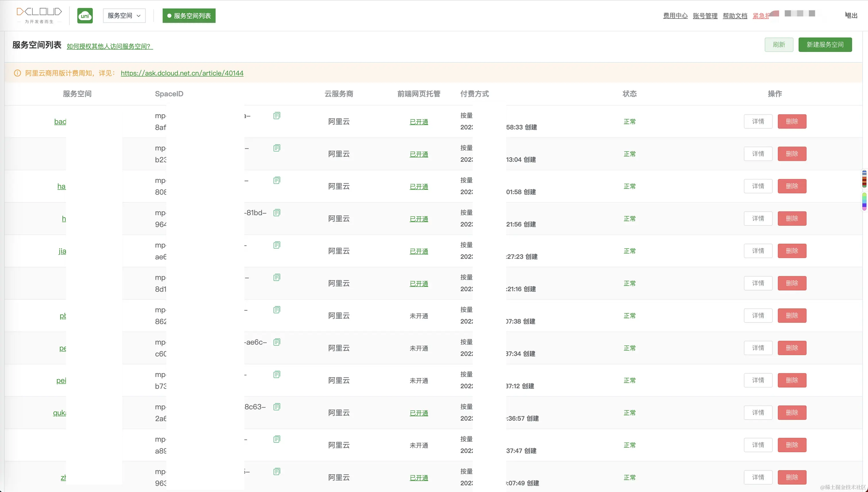
Task: Open the ask.dcloud.net.cn article link
Action: (182, 73)
